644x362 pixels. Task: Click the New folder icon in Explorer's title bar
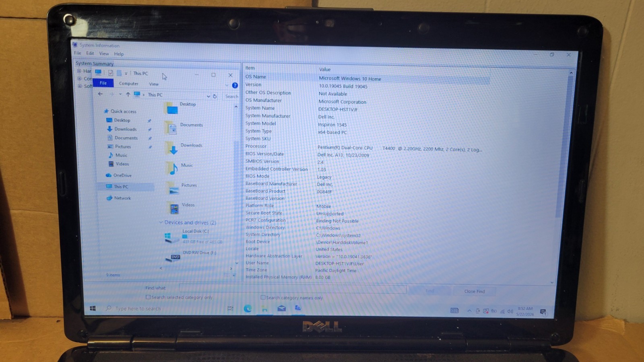[119, 73]
